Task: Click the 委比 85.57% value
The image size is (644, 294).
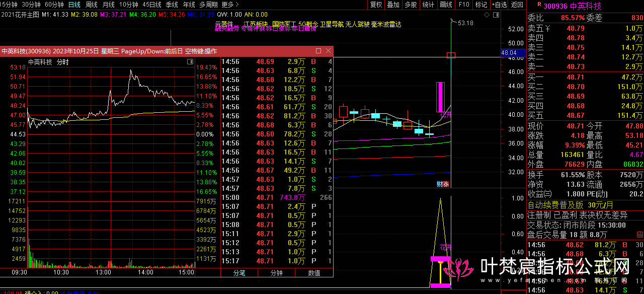Action: [573, 18]
